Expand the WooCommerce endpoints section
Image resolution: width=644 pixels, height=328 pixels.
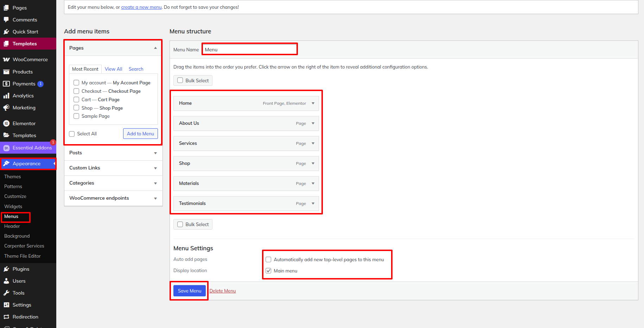click(x=155, y=198)
